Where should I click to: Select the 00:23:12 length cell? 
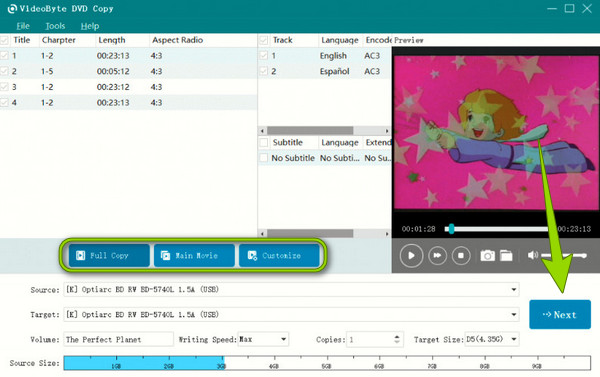tap(113, 87)
